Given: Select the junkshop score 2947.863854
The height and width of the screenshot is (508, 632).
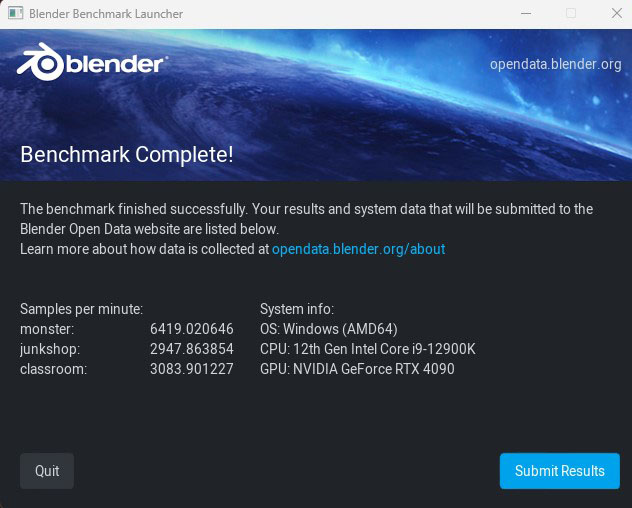Looking at the screenshot, I should [x=191, y=349].
